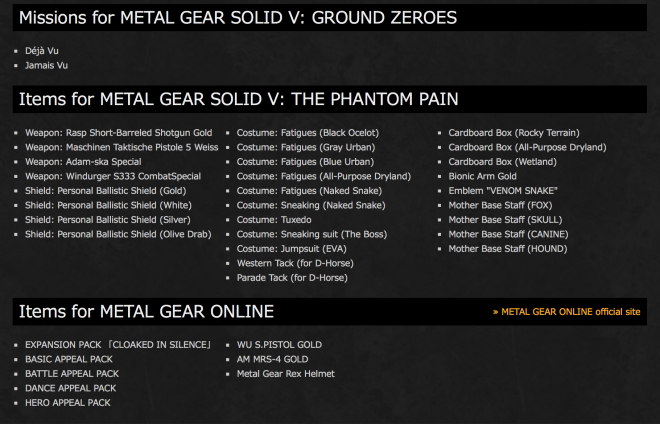
Task: Select Costume: Tuxedo item
Action: coord(274,220)
